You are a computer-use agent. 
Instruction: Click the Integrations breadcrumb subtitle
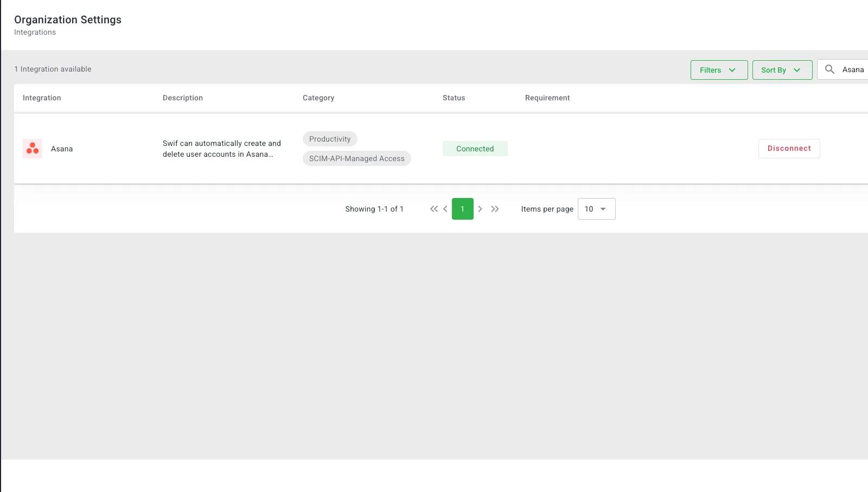click(35, 33)
